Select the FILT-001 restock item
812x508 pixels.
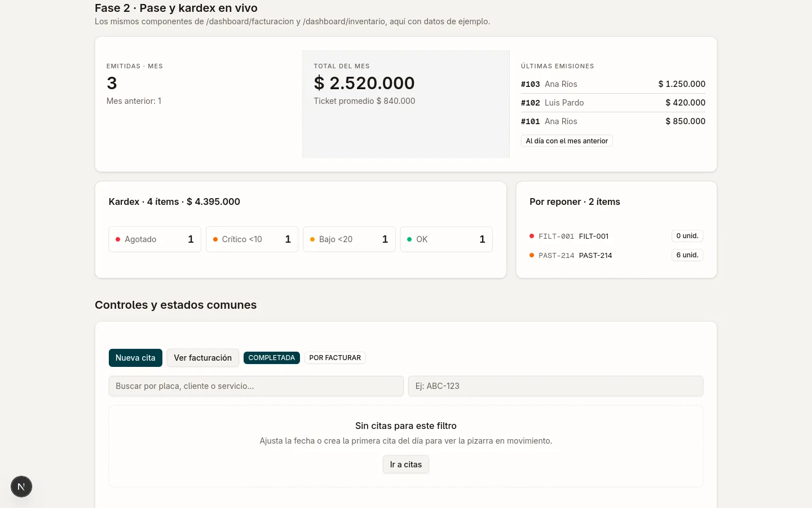(616, 236)
